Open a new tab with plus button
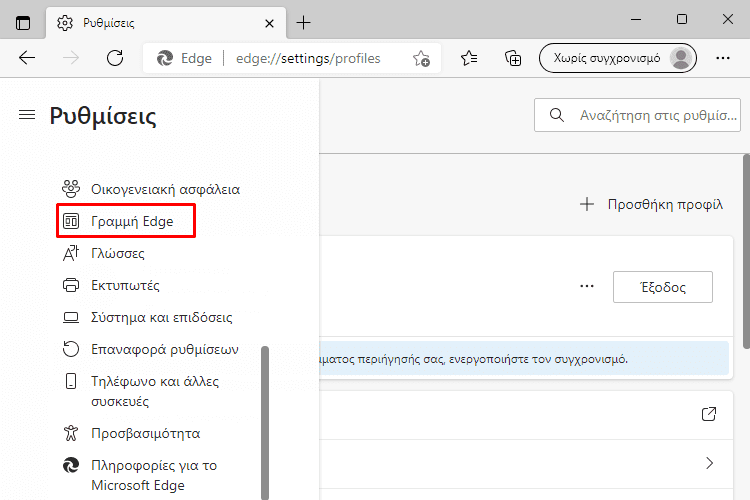Image resolution: width=750 pixels, height=500 pixels. (x=303, y=22)
